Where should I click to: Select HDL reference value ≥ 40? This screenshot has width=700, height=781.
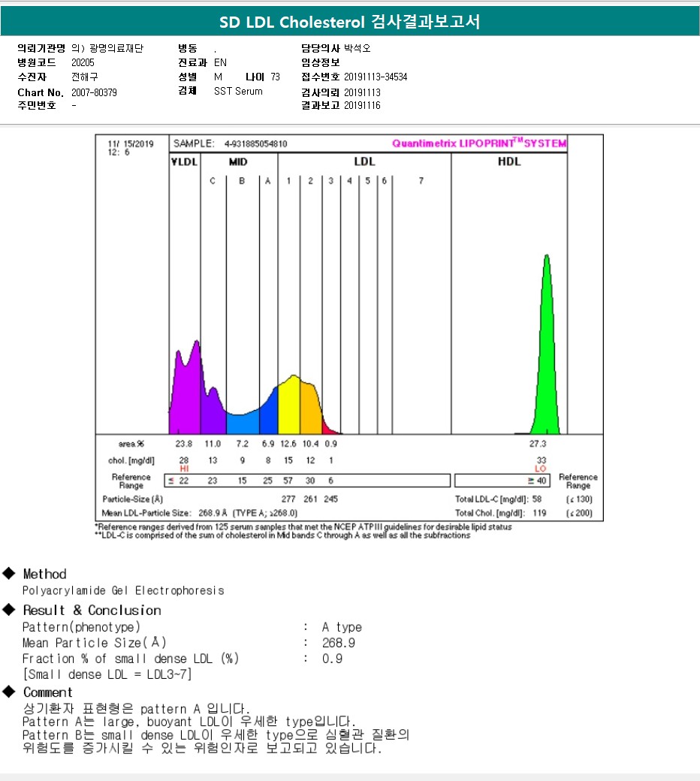[x=537, y=481]
